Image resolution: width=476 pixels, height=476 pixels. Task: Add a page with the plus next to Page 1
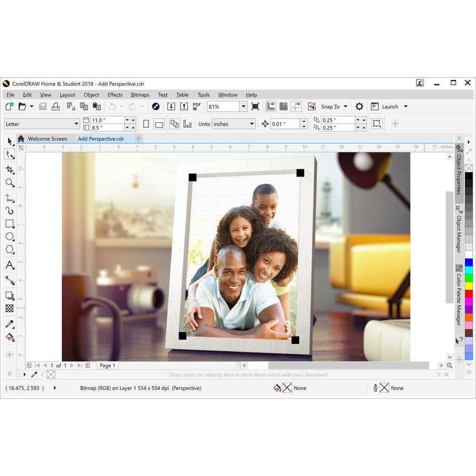tap(87, 366)
